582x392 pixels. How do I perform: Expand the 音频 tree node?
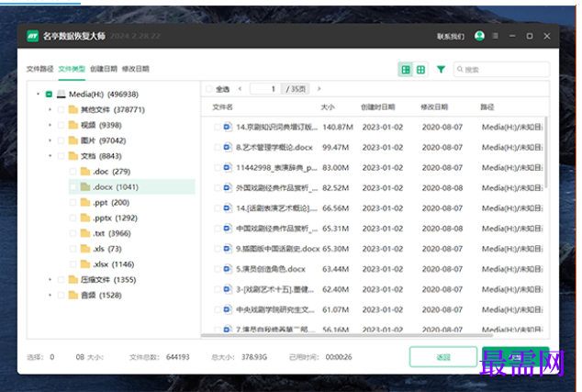click(50, 295)
